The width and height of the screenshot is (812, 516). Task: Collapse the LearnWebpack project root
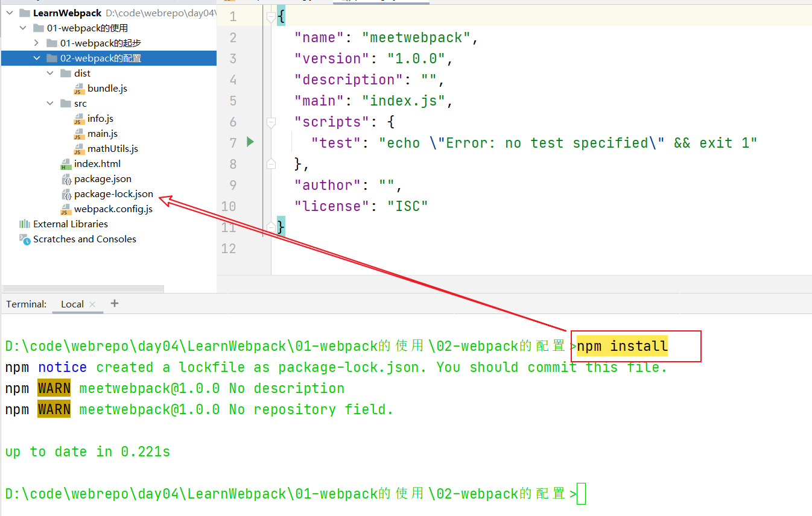[9, 13]
